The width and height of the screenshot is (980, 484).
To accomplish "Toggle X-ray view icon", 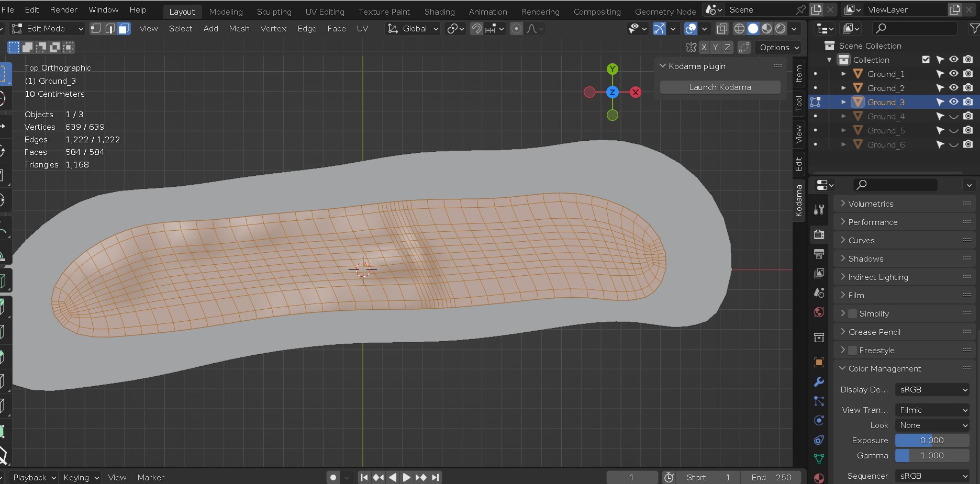I will point(722,29).
